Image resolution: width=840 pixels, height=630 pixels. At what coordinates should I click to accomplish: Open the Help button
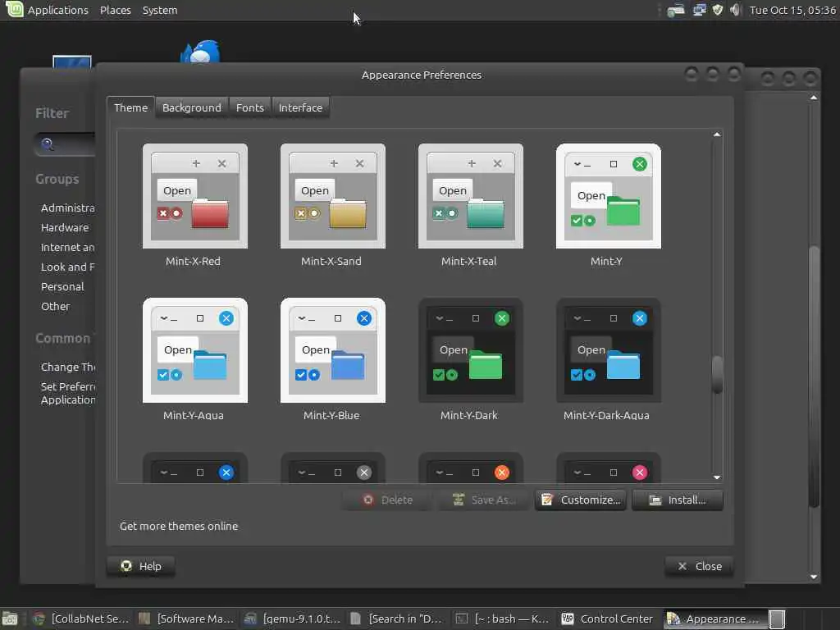point(141,566)
